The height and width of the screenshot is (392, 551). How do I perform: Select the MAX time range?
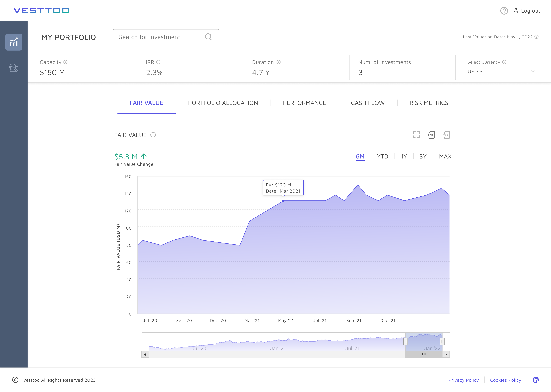point(445,156)
